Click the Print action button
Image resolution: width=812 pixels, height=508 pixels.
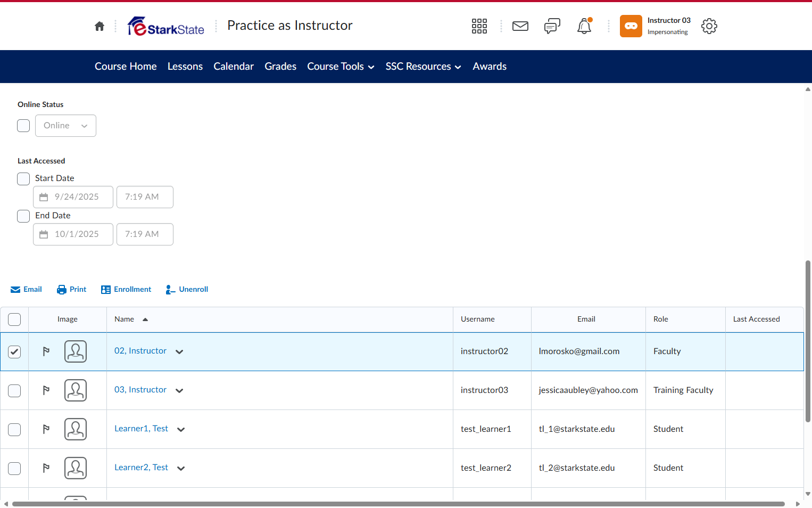(x=71, y=290)
